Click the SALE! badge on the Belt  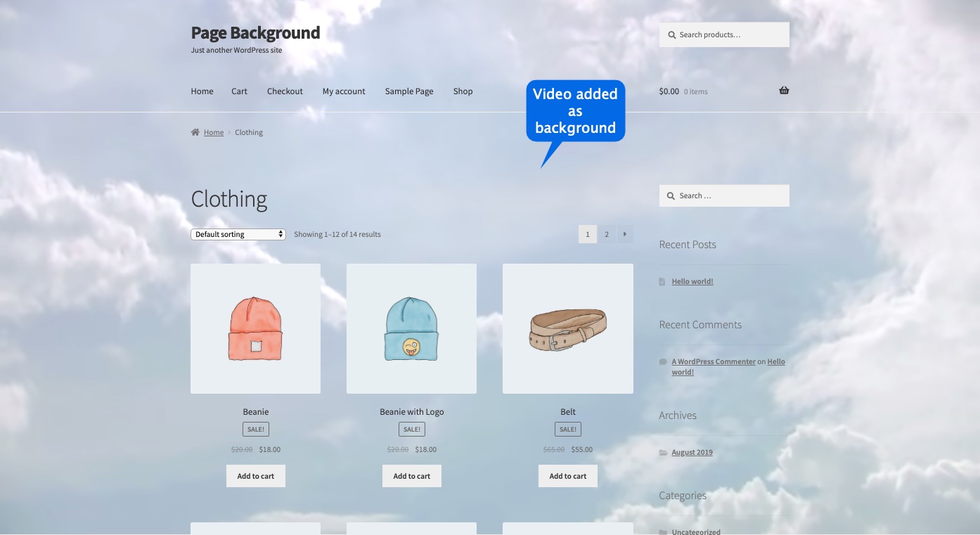567,428
